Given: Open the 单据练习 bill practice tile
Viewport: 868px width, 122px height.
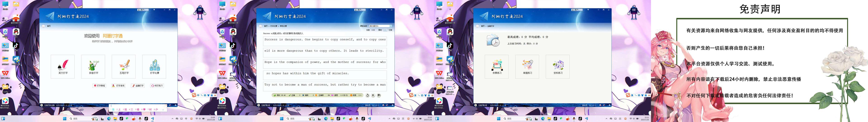Looking at the screenshot, I should (527, 66).
